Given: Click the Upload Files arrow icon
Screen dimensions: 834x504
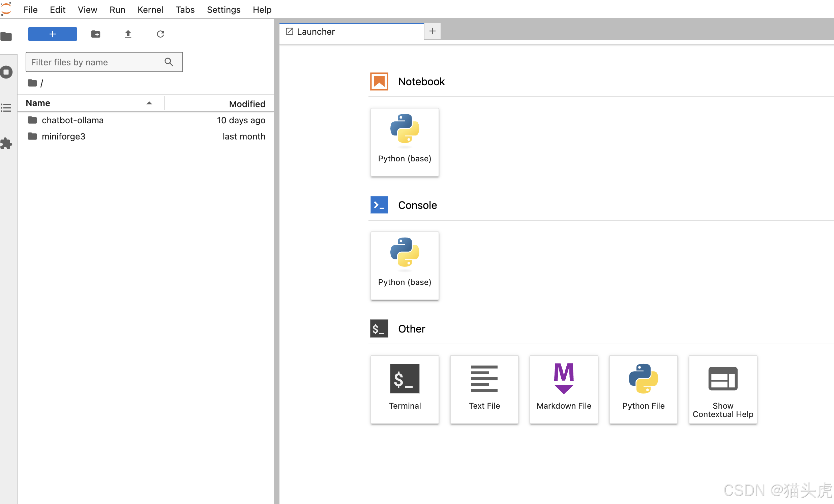Looking at the screenshot, I should click(x=128, y=34).
